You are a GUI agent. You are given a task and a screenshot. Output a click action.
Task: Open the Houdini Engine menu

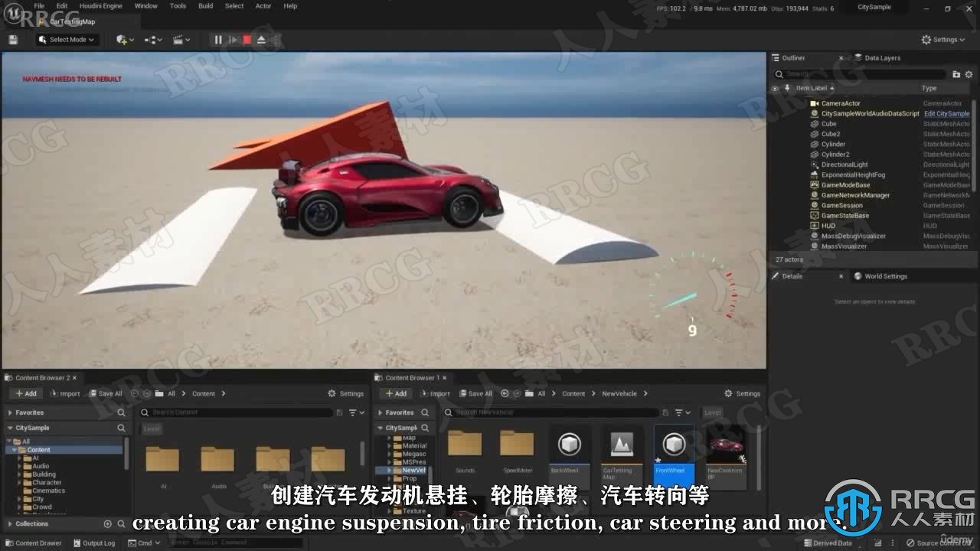[x=101, y=6]
